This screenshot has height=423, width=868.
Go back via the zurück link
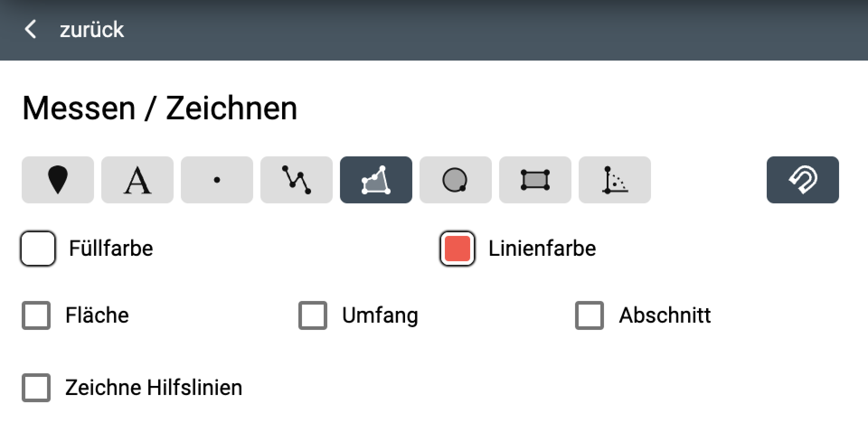(x=92, y=30)
